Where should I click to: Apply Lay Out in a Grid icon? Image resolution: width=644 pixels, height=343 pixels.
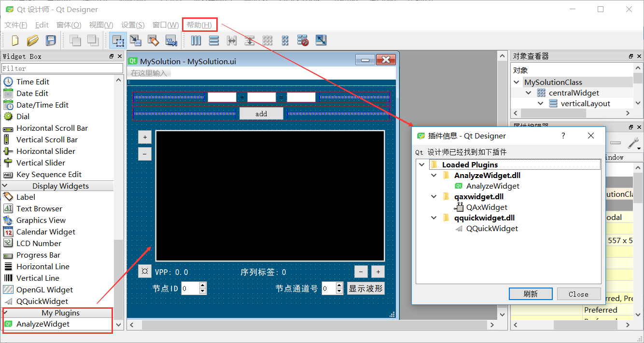267,41
